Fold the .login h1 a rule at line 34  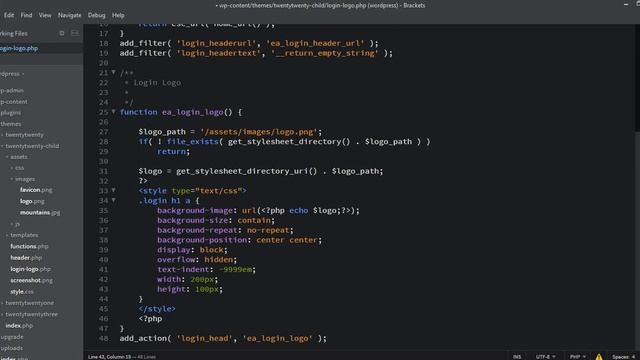click(x=113, y=200)
